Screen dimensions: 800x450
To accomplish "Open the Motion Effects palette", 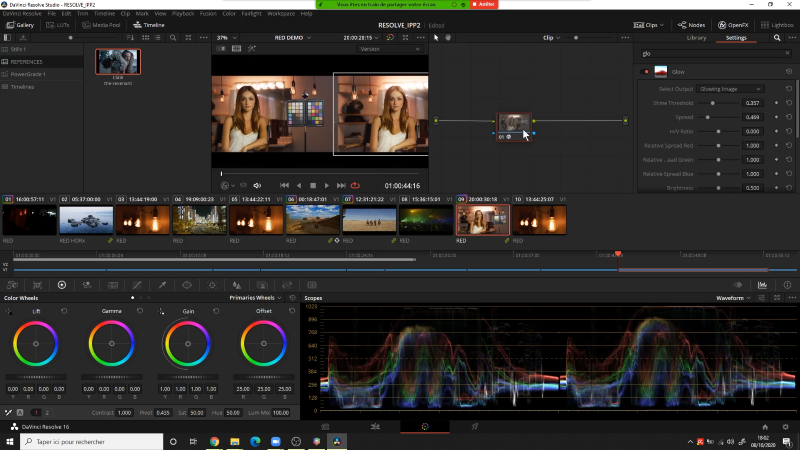I will [112, 285].
